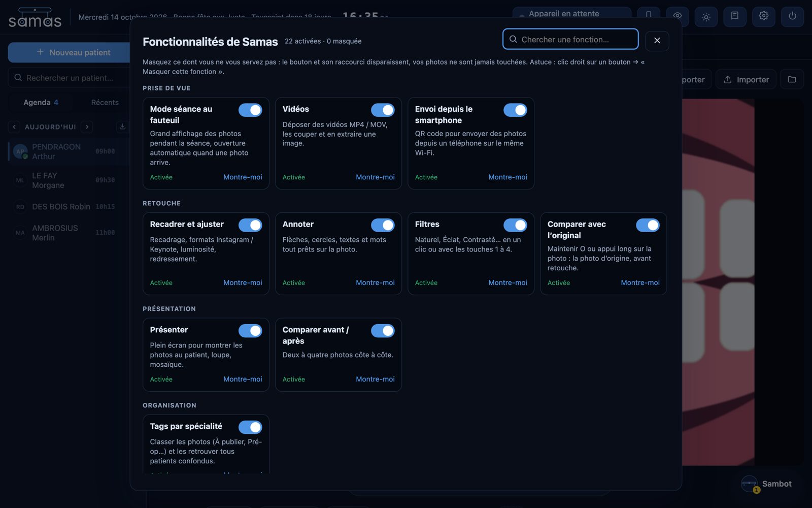Turn off the Vidéos feature switch

[x=383, y=110]
